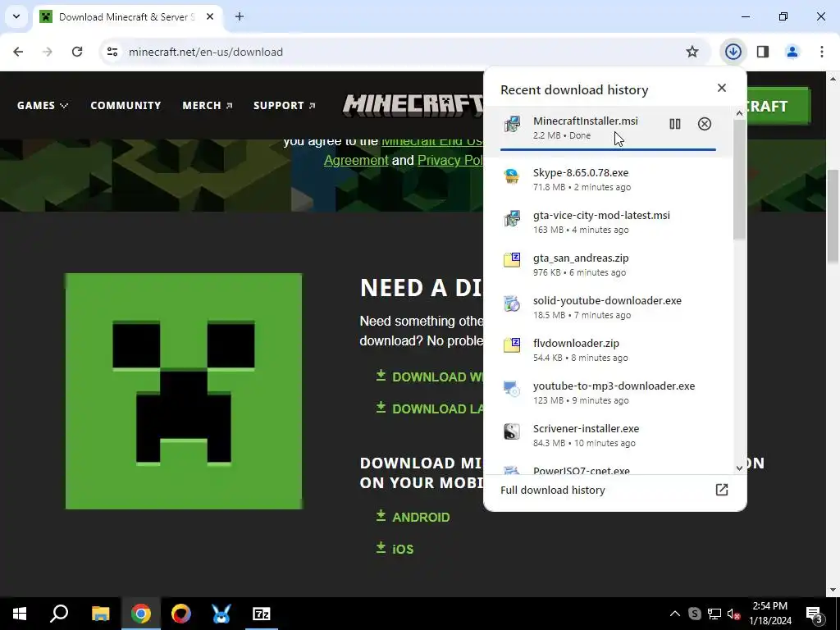Select the Scrivener-installer.exe entry name
Viewport: 840px width, 630px height.
[586, 428]
